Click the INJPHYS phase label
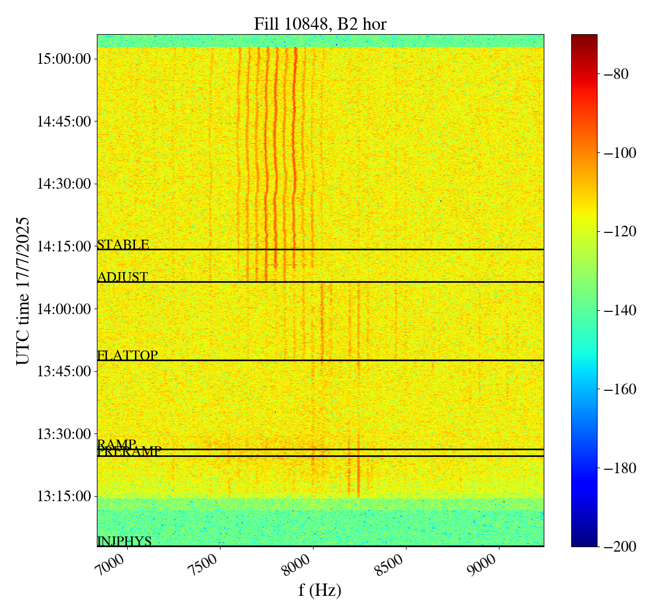Screen dimensions: 672x616 (124, 541)
